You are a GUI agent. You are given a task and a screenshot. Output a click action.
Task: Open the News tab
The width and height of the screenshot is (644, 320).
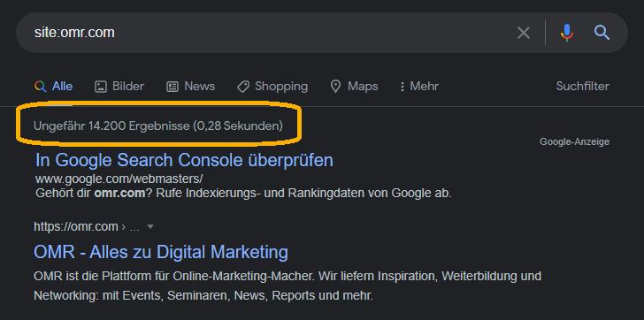pos(190,86)
